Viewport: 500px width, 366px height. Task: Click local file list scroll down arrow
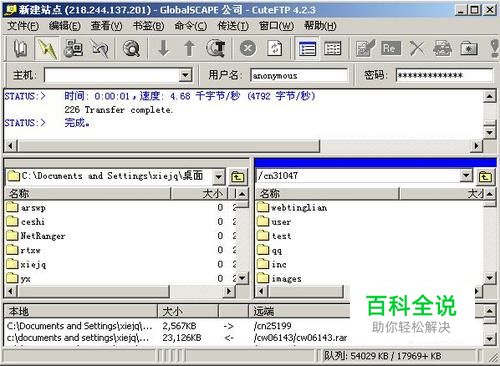click(x=242, y=277)
